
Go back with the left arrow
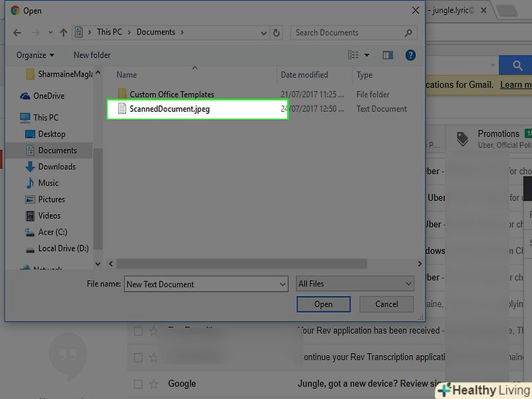pos(17,33)
